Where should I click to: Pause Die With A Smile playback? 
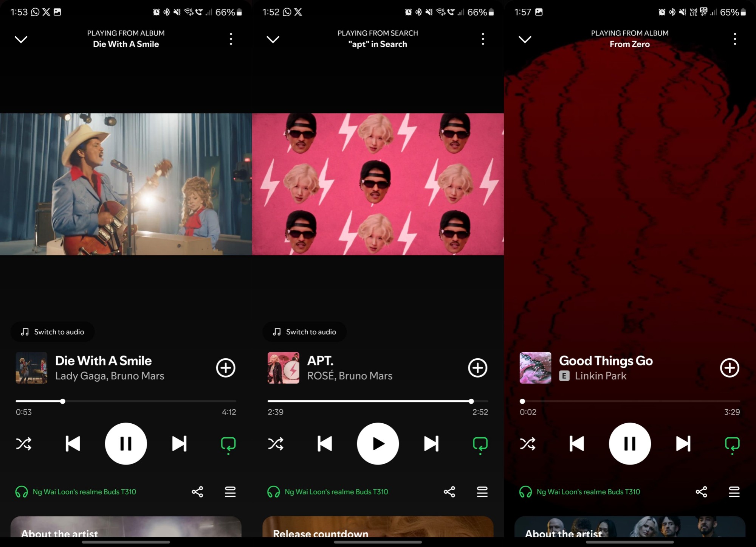pyautogui.click(x=125, y=444)
